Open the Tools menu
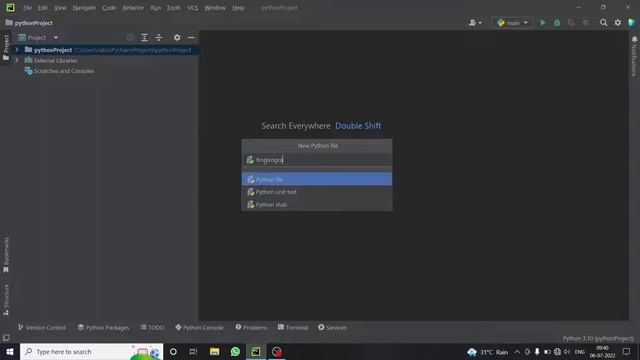The height and width of the screenshot is (360, 640). point(173,8)
